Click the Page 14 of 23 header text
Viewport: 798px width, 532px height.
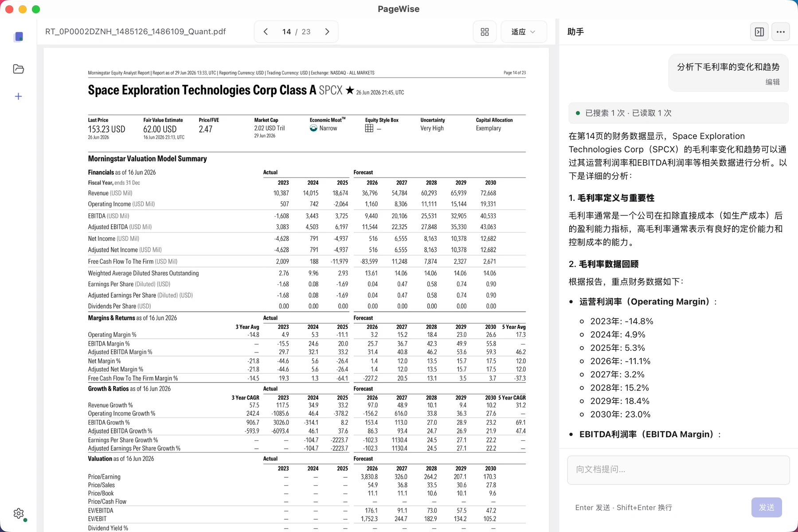coord(515,73)
